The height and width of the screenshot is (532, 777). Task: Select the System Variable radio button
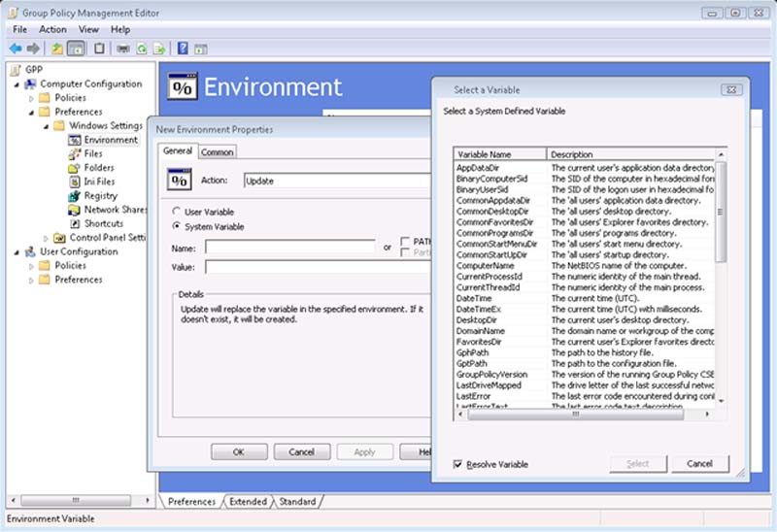pyautogui.click(x=177, y=226)
